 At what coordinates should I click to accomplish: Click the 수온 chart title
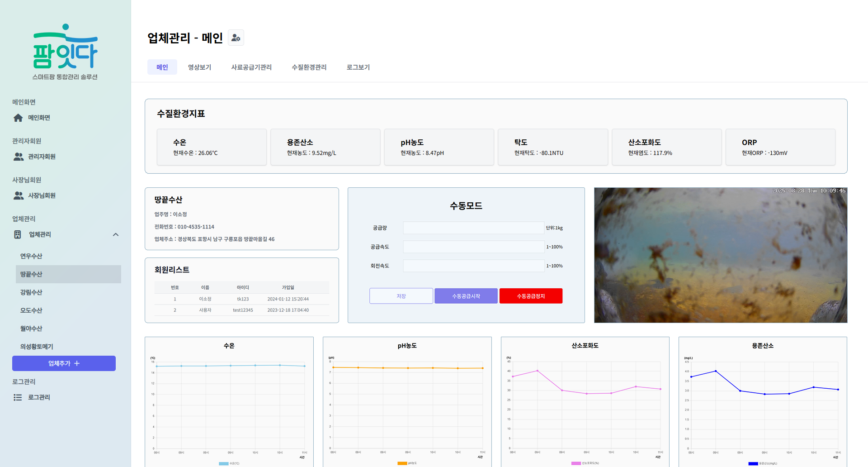click(229, 346)
